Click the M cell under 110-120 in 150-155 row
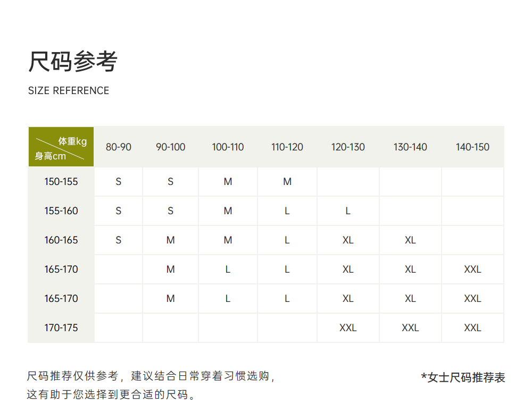The height and width of the screenshot is (404, 532). [x=287, y=182]
